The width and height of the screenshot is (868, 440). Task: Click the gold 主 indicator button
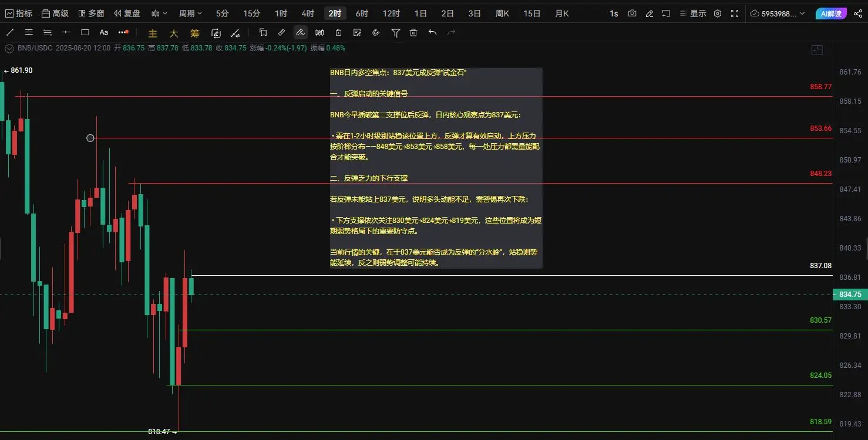[153, 33]
